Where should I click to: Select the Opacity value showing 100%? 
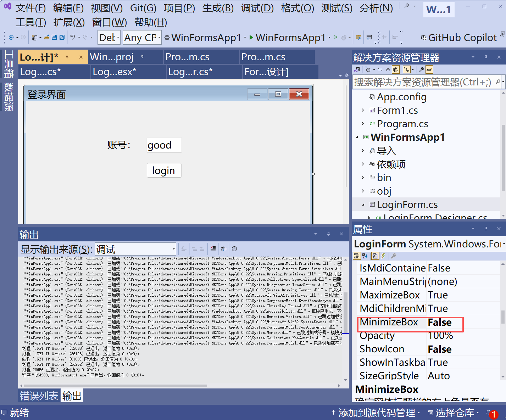tap(441, 335)
